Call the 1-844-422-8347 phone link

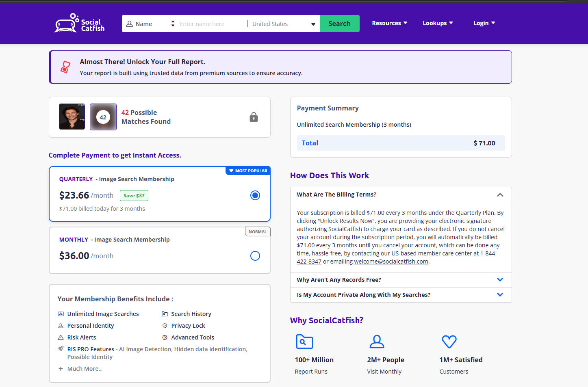coord(488,253)
